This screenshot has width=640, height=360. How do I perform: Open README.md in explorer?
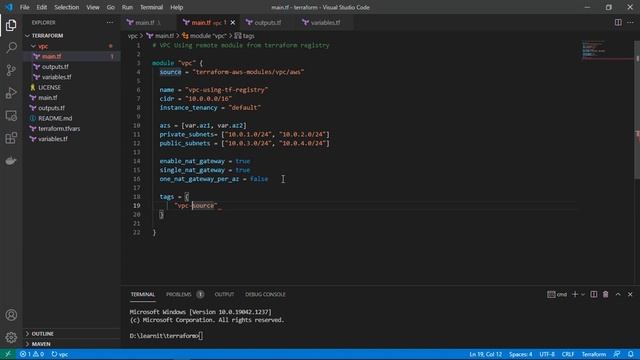(72, 118)
